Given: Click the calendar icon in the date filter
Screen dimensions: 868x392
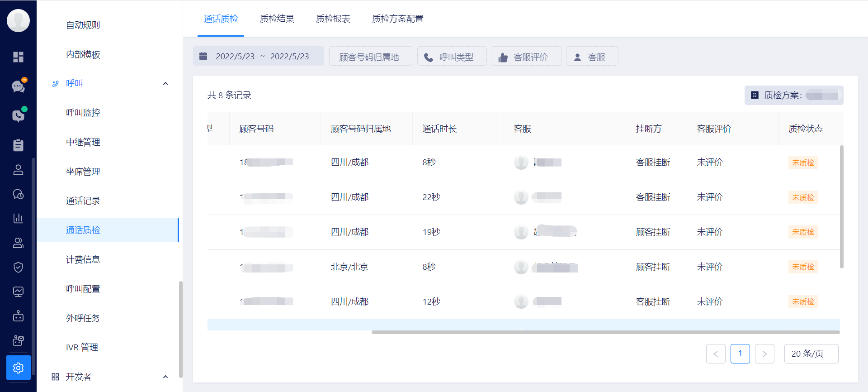Looking at the screenshot, I should (x=203, y=56).
